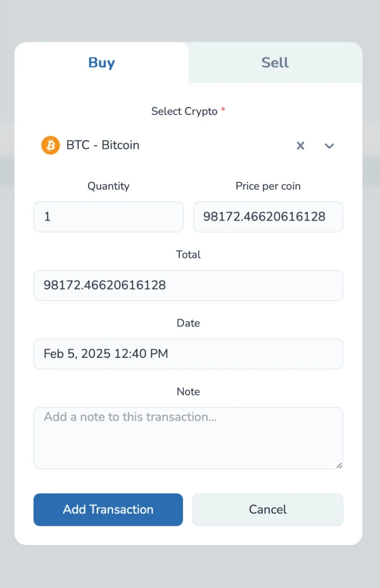Image resolution: width=380 pixels, height=588 pixels.
Task: Click the Quantity column label
Action: coord(108,186)
